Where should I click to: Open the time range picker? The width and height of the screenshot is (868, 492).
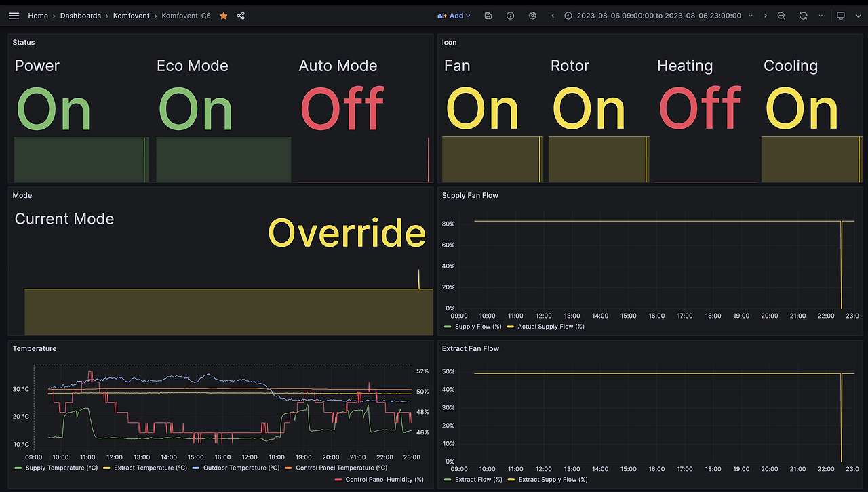tap(658, 16)
